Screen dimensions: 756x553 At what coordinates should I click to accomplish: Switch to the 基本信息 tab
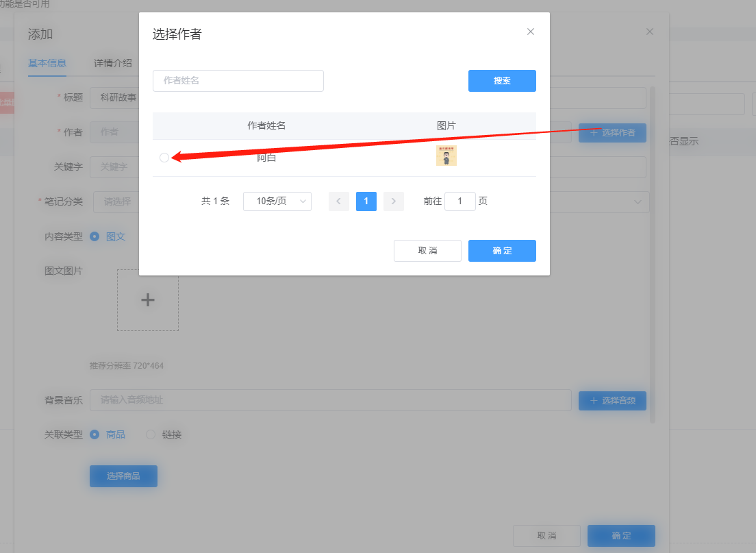point(47,62)
